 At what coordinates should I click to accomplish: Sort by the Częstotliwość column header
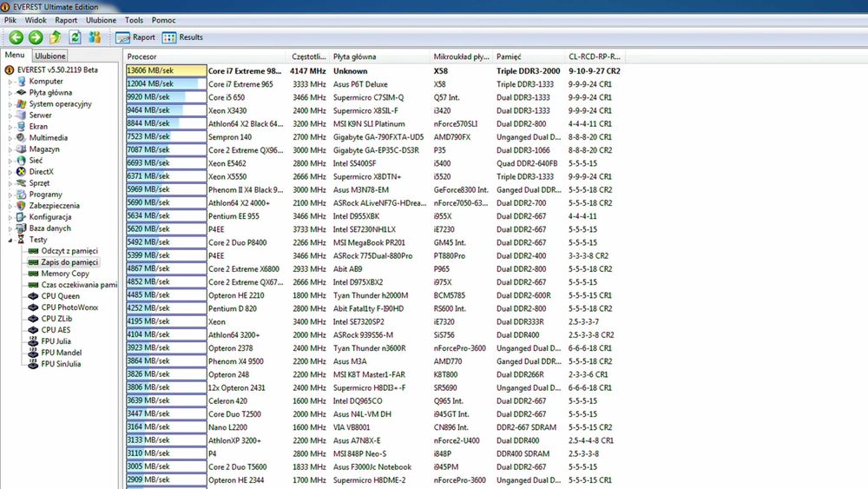tap(309, 56)
